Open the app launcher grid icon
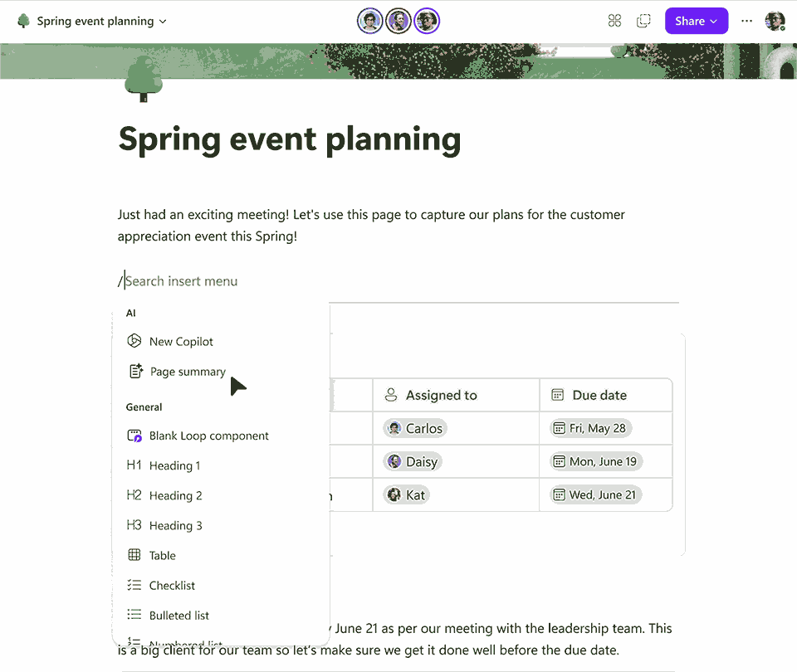Image resolution: width=797 pixels, height=672 pixels. point(614,20)
